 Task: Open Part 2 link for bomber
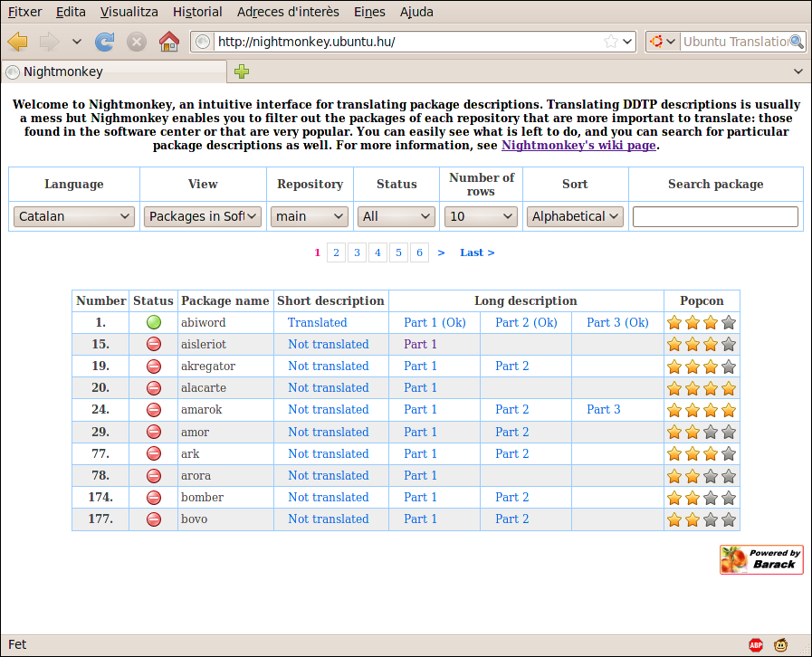(512, 498)
